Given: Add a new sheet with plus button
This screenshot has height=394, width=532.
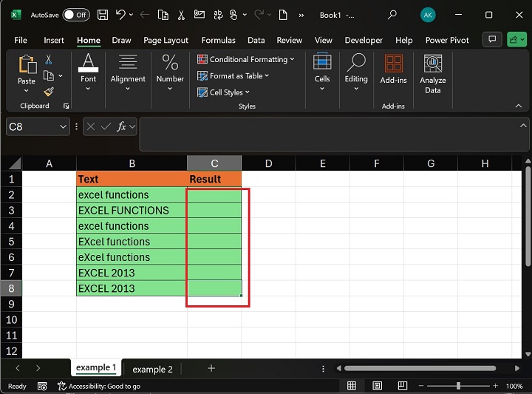Looking at the screenshot, I should [x=211, y=368].
